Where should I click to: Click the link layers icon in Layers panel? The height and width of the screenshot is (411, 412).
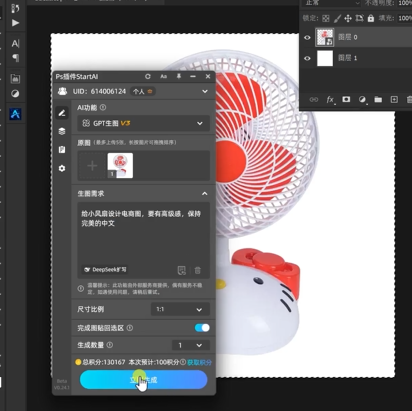(313, 99)
